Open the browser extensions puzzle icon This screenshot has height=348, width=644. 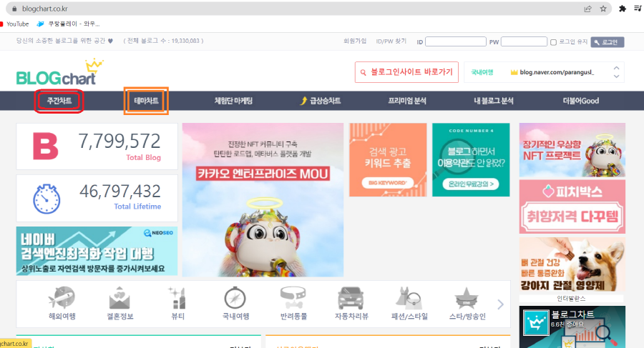point(623,9)
